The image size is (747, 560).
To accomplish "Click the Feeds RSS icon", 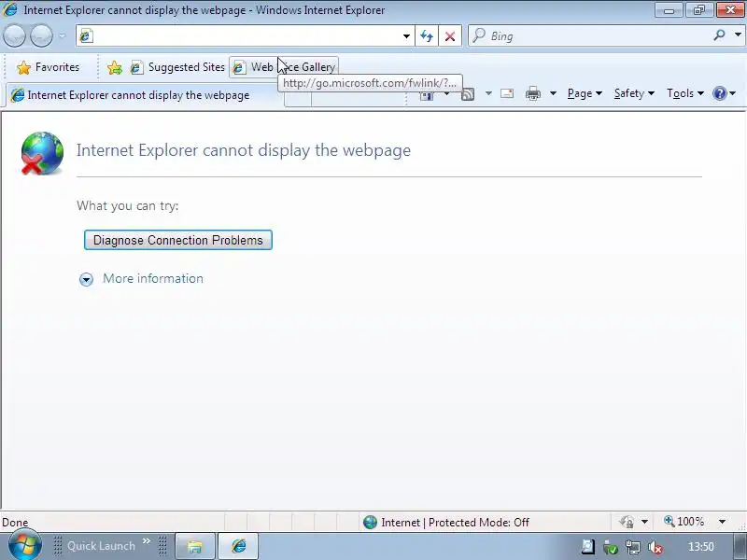I will click(x=468, y=94).
